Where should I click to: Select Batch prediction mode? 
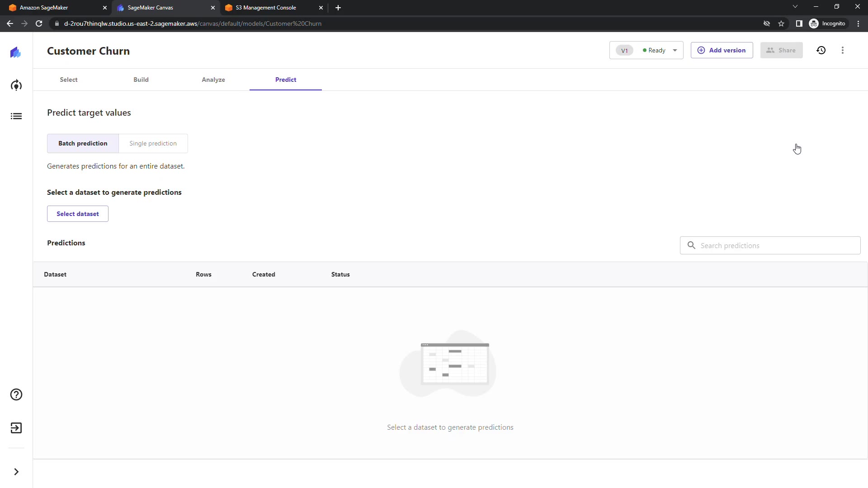pyautogui.click(x=83, y=143)
